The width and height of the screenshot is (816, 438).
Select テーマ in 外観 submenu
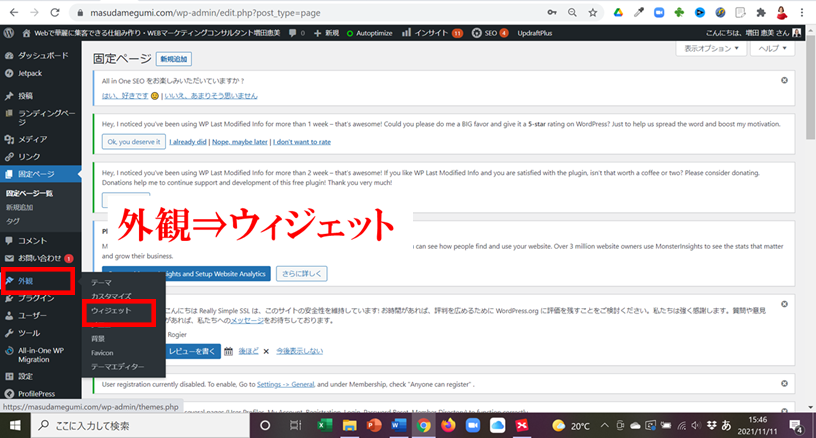point(101,282)
